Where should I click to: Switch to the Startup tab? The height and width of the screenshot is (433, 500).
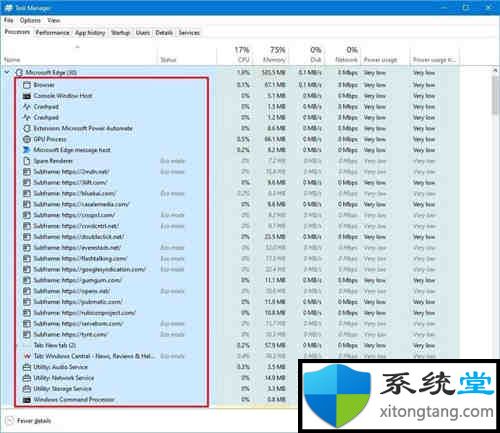(120, 33)
